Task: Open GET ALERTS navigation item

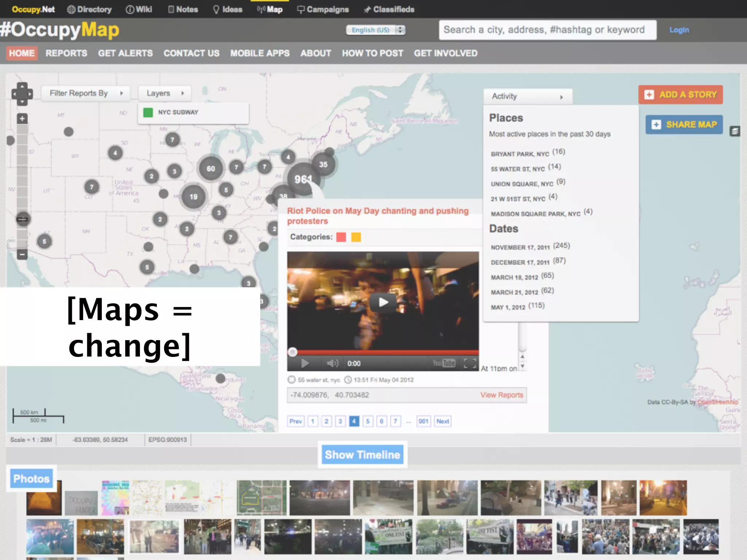Action: coord(125,53)
